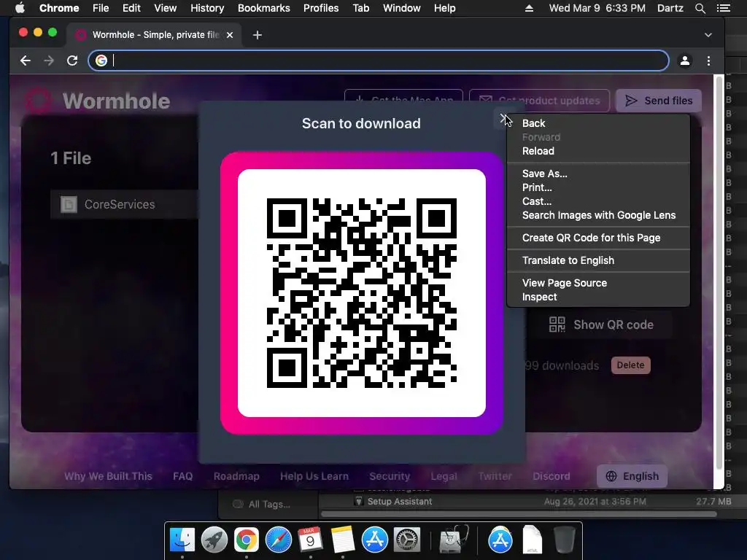
Task: Click the Chrome forward arrow button
Action: pyautogui.click(x=49, y=61)
